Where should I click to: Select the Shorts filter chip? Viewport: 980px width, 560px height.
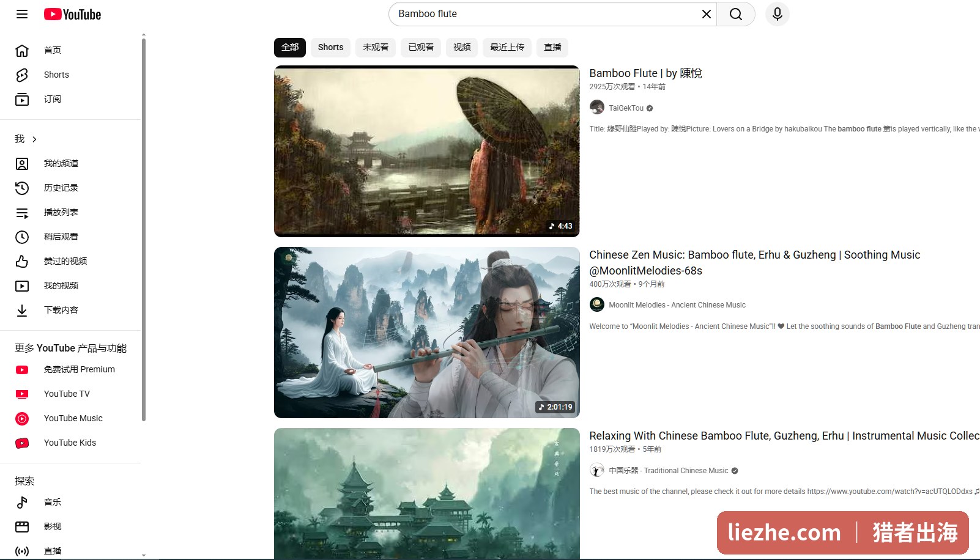click(x=330, y=47)
